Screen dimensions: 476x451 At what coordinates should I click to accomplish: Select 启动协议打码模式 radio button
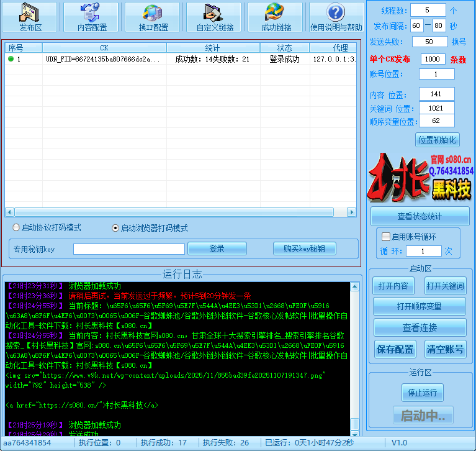coord(16,227)
